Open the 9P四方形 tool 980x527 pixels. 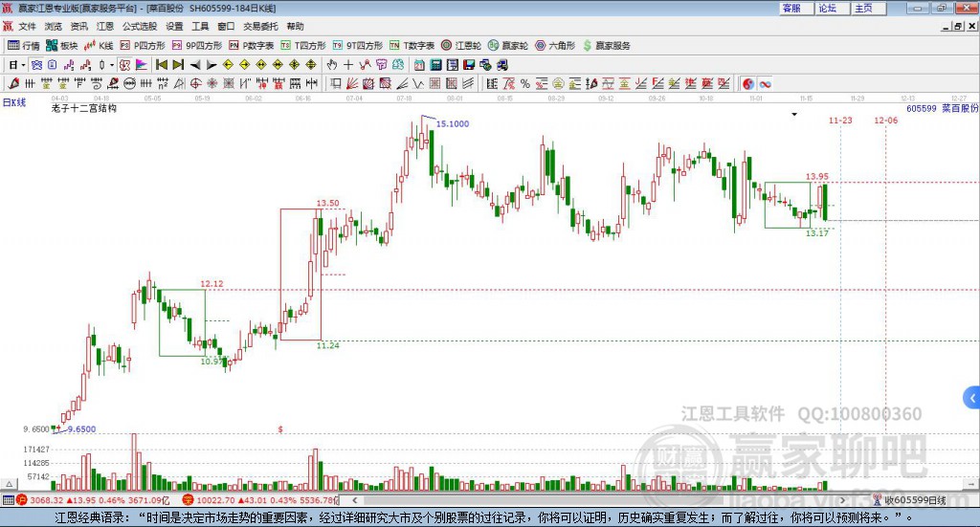[x=197, y=46]
